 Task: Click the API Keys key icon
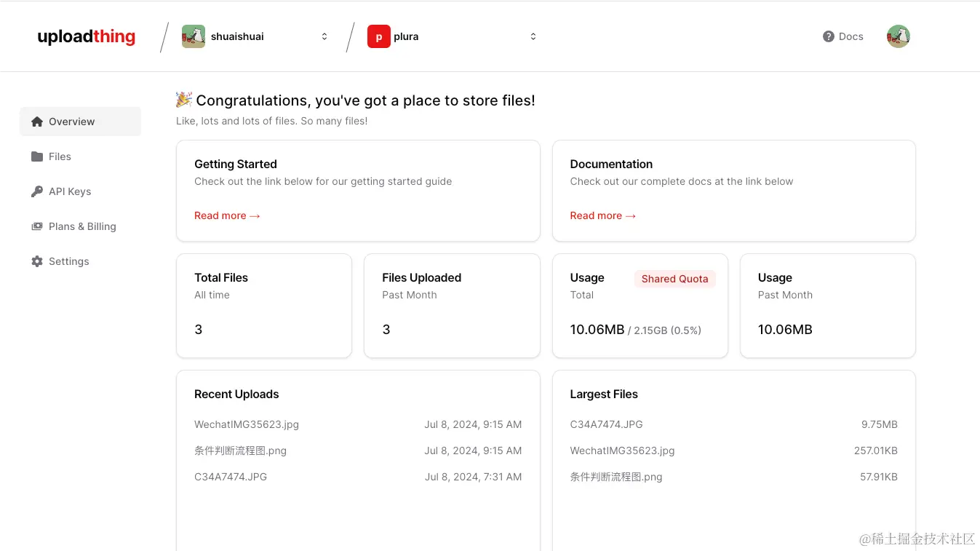37,191
